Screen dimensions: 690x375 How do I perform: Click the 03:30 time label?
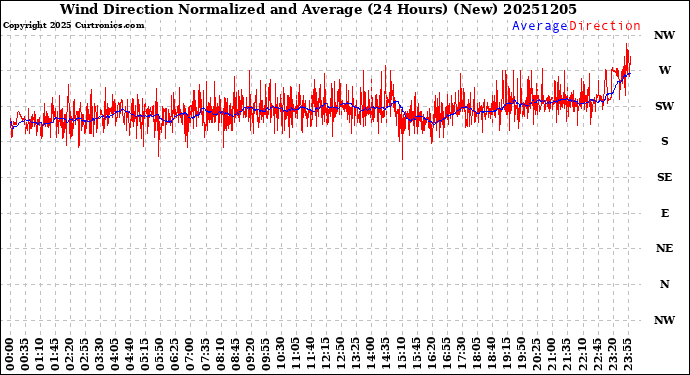click(x=100, y=354)
